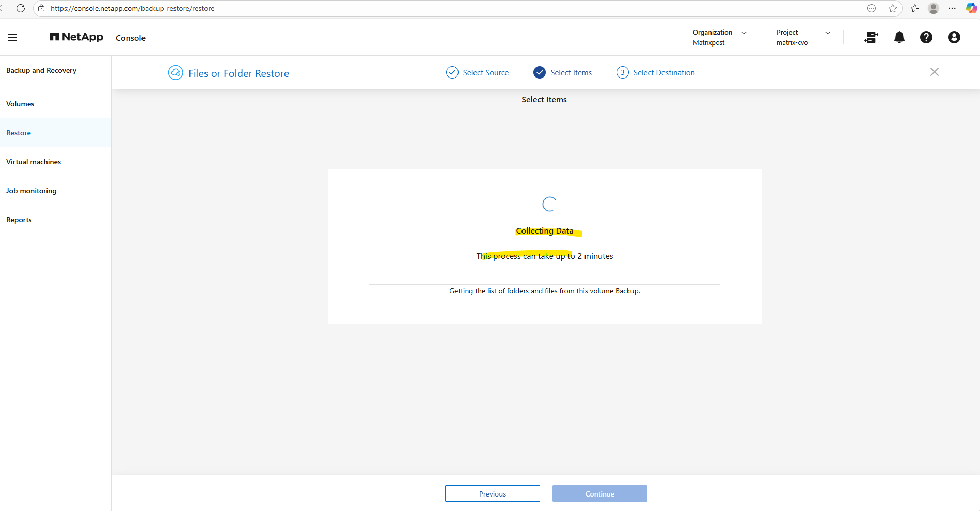Click the Continue button

coord(600,493)
